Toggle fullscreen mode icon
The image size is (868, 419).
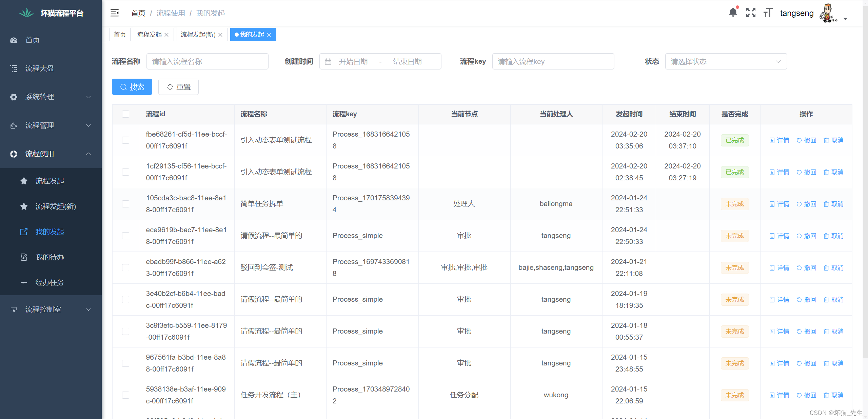[x=751, y=13]
